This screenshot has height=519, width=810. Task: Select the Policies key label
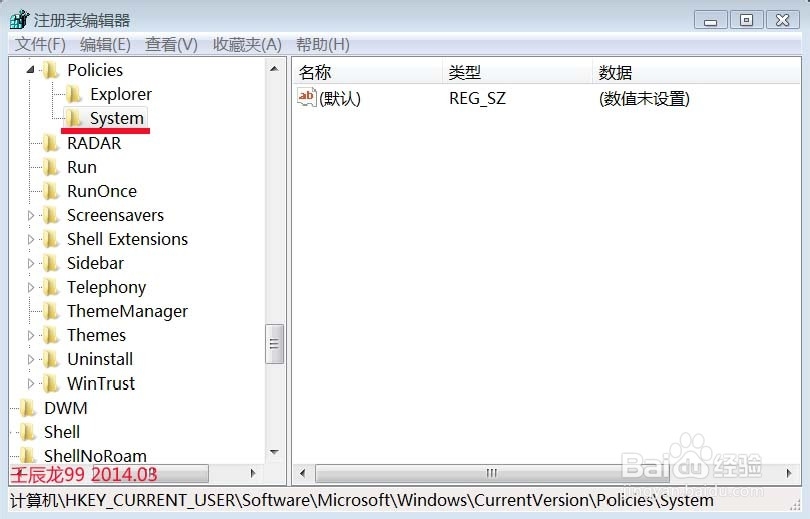pos(95,70)
